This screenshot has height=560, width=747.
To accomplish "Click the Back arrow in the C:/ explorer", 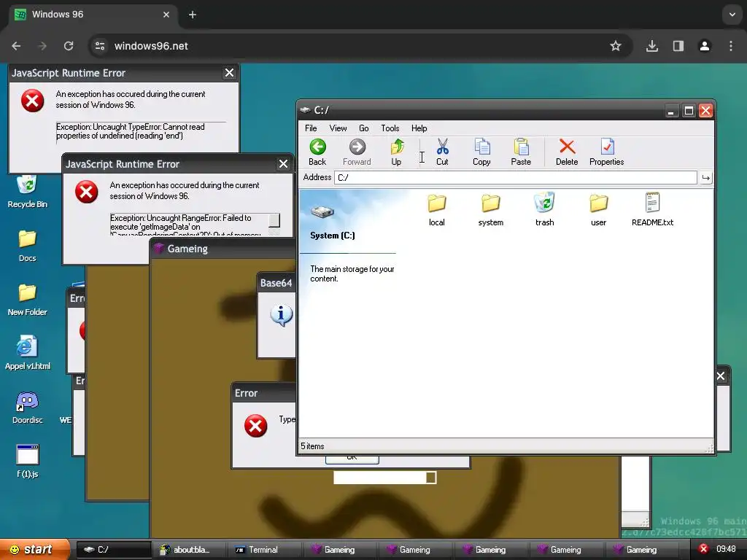I will [x=317, y=152].
